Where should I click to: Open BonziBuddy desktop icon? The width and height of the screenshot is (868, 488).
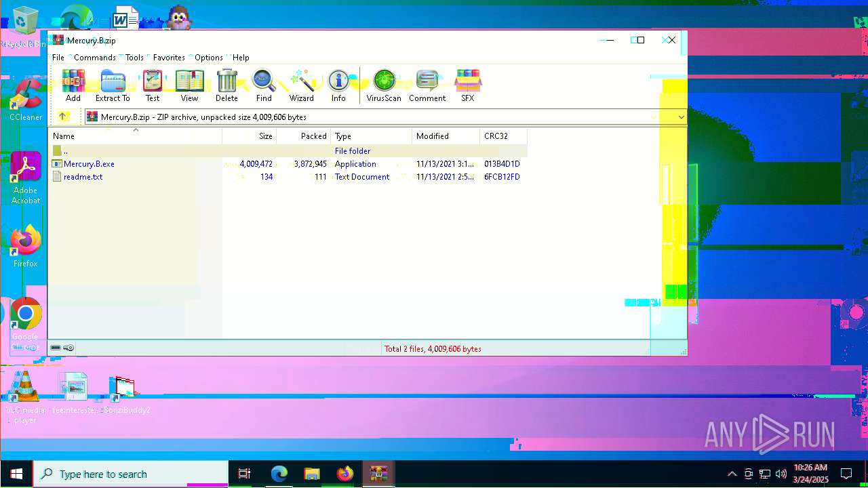pyautogui.click(x=125, y=394)
